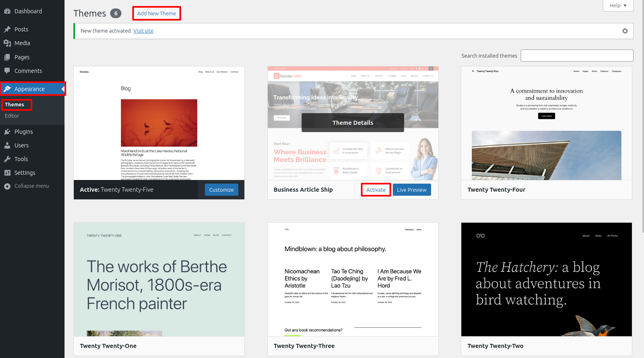
Task: Open the Media menu
Action: pyautogui.click(x=32, y=43)
